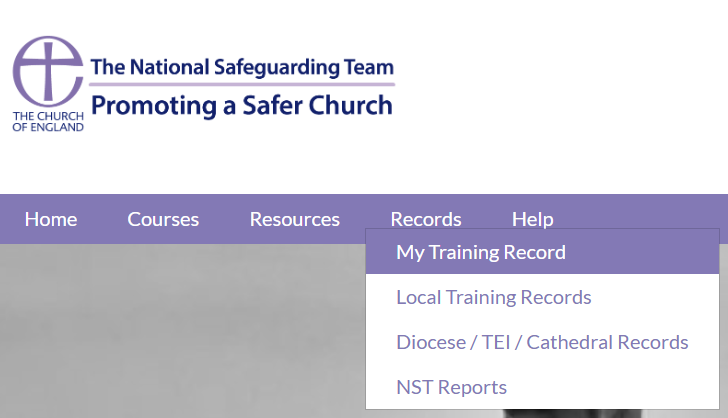Open the Resources menu item

tap(294, 219)
